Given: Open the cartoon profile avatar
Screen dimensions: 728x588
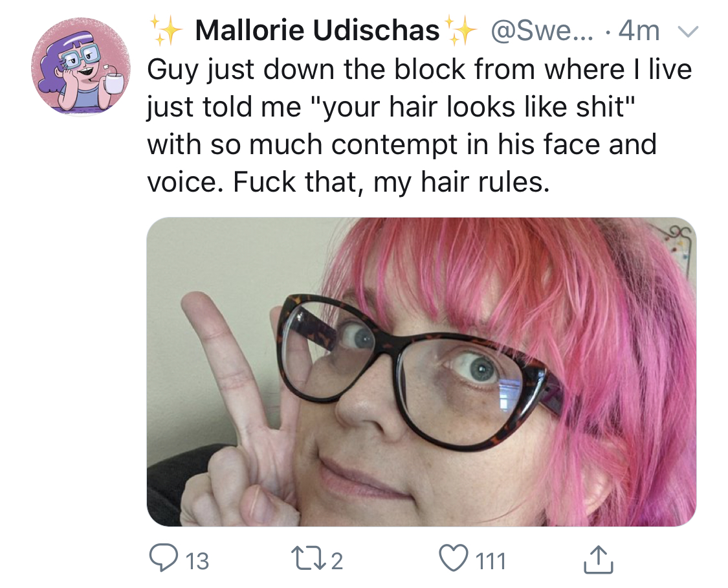Looking at the screenshot, I should (81, 67).
